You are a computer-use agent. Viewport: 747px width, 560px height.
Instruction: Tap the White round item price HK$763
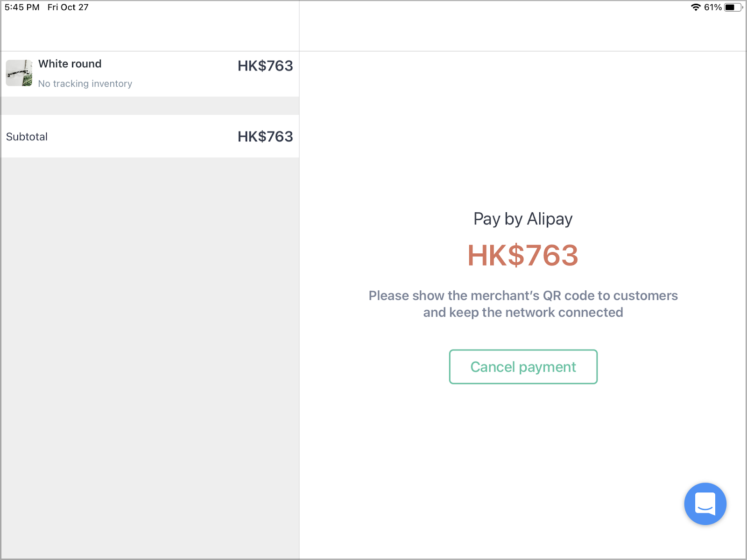(265, 66)
